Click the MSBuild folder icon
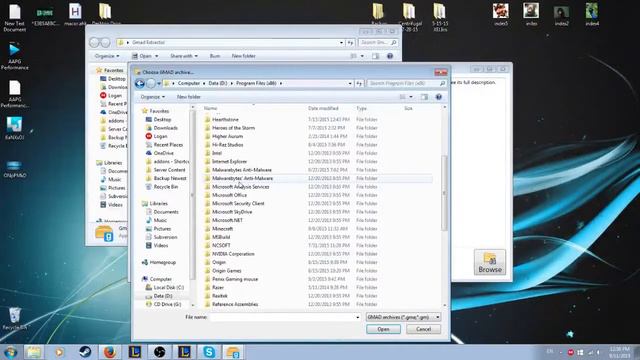 click(207, 237)
